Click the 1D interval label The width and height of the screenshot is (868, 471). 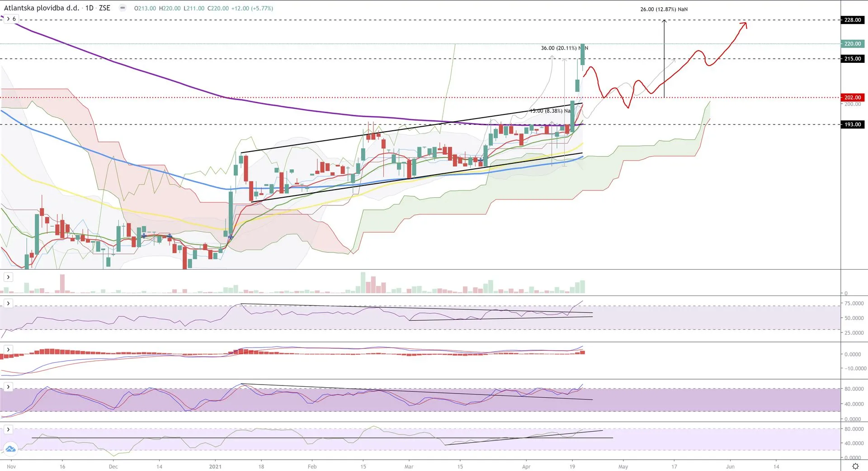[90, 8]
